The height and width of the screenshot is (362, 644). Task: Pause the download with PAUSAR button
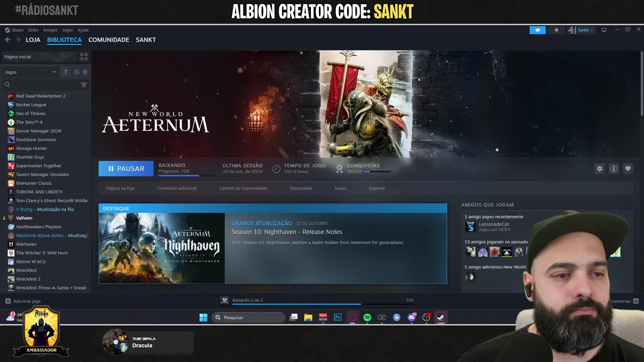point(126,168)
